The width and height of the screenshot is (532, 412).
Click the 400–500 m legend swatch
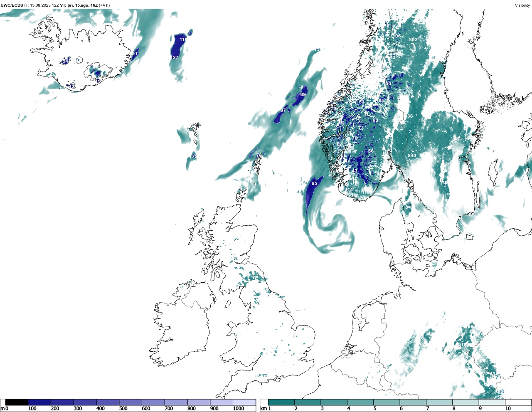tap(108, 402)
